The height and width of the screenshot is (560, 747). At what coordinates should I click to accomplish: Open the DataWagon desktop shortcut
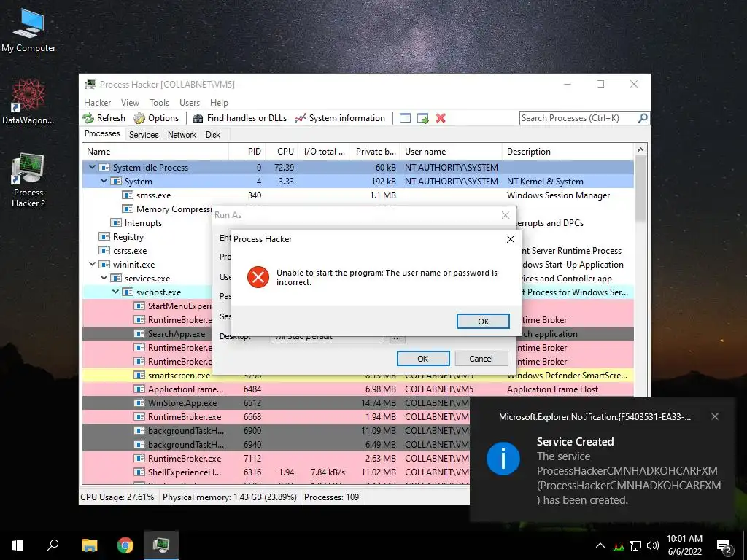28,102
